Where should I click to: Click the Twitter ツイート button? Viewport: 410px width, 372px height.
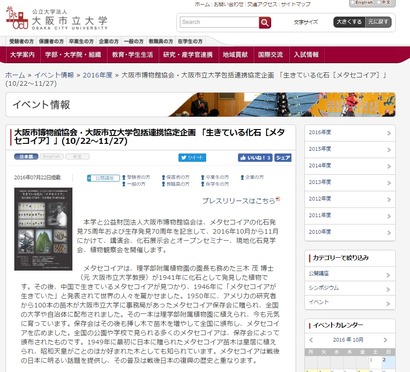192,158
